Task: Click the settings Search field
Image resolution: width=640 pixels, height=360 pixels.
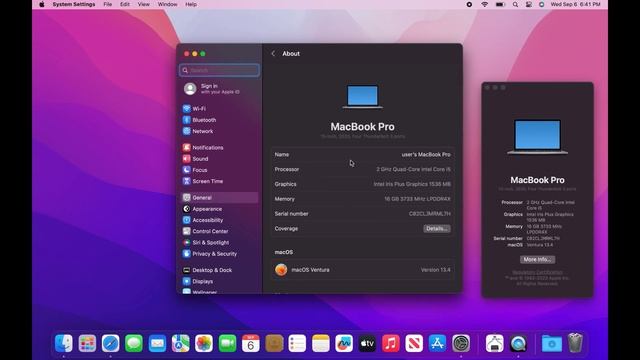Action: 219,70
